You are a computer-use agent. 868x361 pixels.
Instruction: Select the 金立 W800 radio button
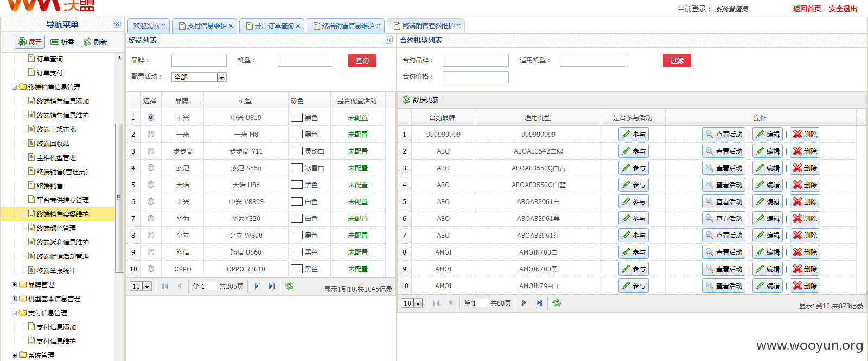click(150, 235)
